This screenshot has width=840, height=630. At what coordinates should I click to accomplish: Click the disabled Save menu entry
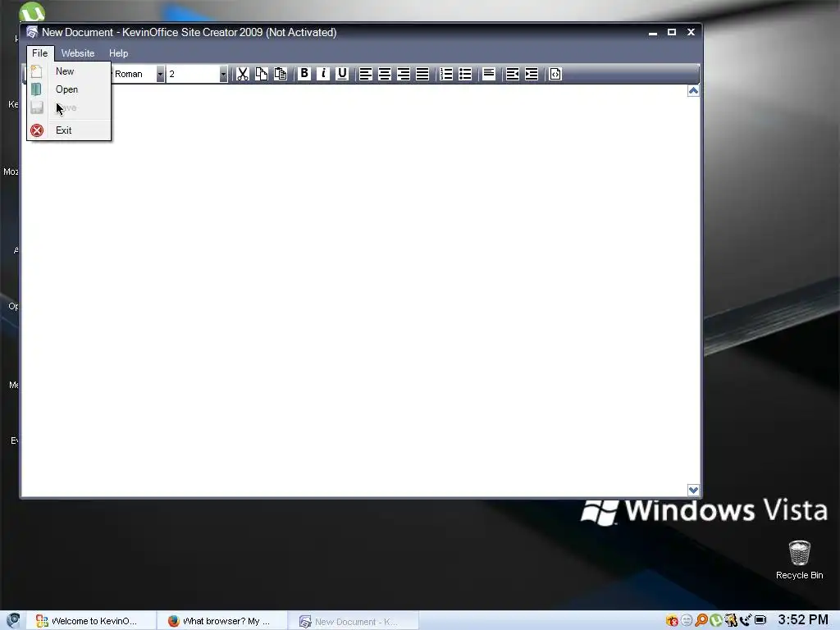[69, 107]
